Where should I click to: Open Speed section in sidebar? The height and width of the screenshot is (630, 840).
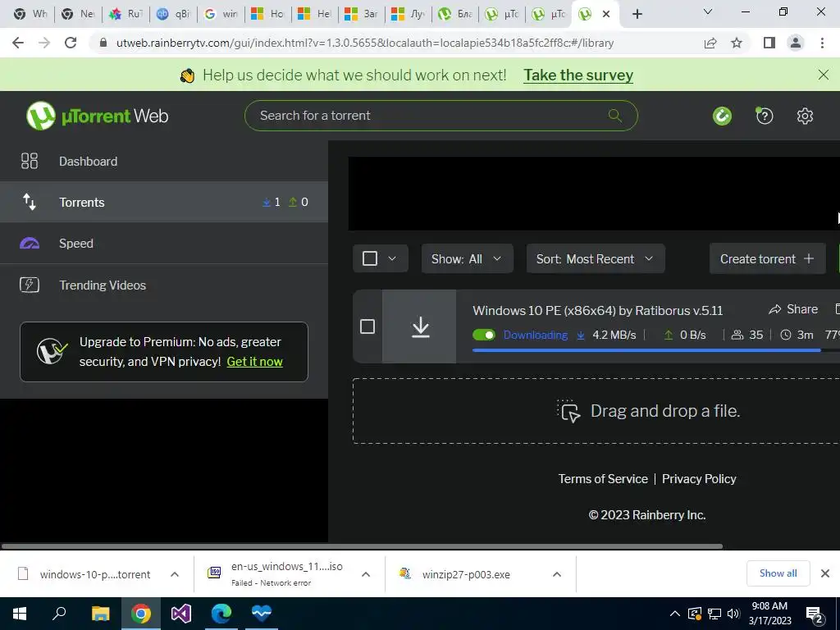click(x=164, y=243)
